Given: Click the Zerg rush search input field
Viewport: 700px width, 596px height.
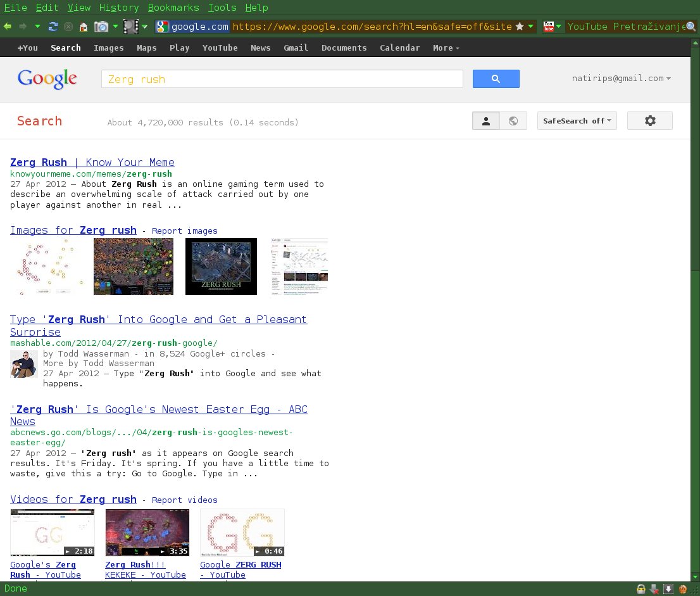Looking at the screenshot, I should [x=282, y=79].
